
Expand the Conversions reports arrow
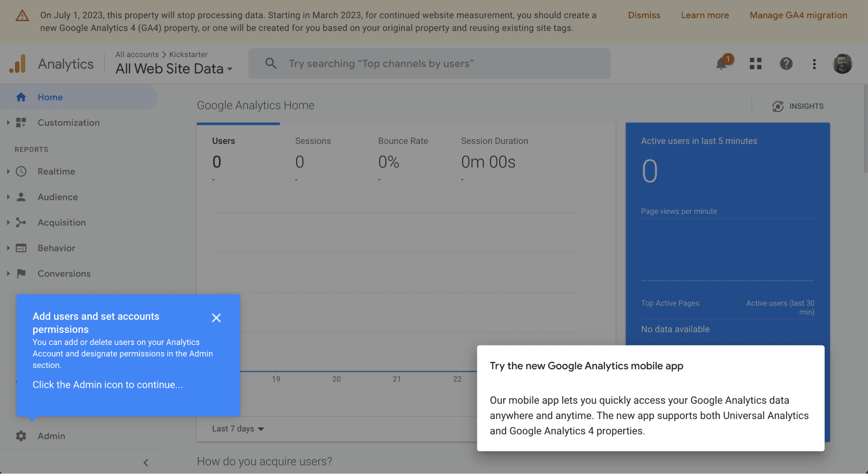pyautogui.click(x=8, y=273)
